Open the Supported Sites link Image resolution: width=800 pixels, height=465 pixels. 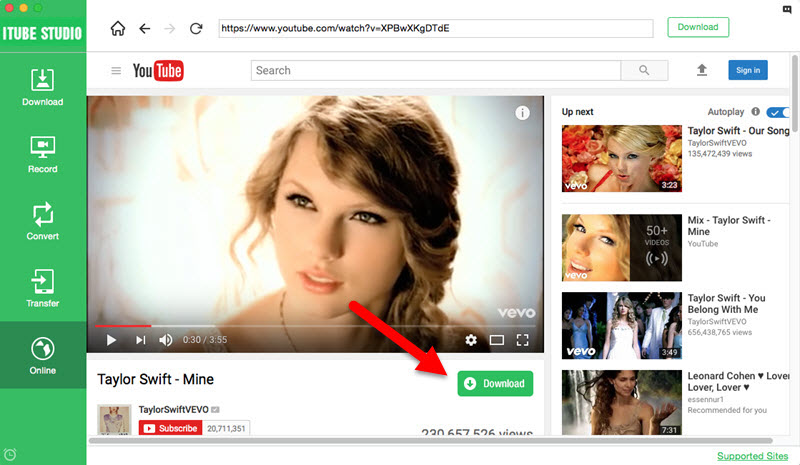point(753,456)
